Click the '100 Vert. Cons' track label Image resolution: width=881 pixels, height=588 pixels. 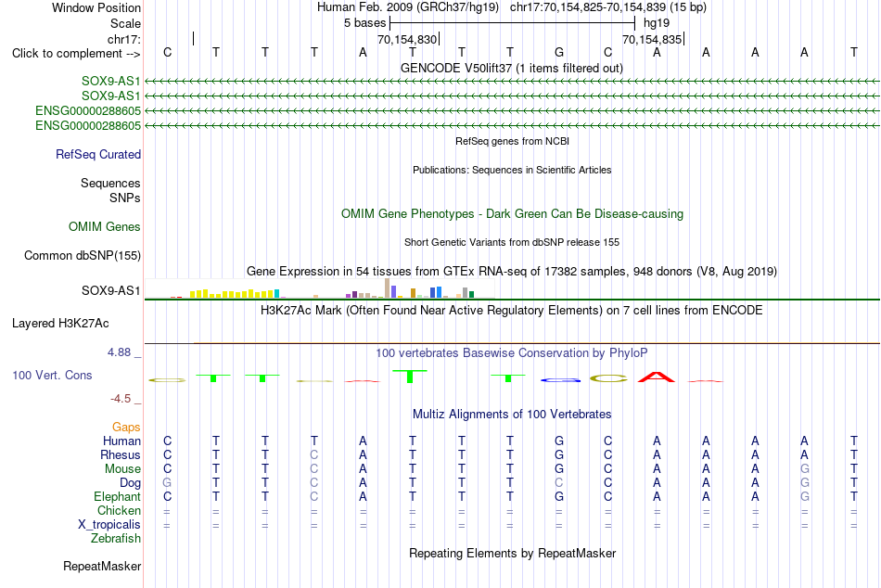52,375
